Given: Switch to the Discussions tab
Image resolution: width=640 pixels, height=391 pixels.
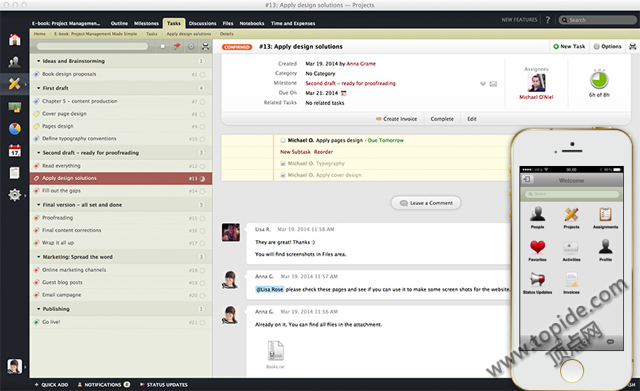Looking at the screenshot, I should [x=202, y=23].
